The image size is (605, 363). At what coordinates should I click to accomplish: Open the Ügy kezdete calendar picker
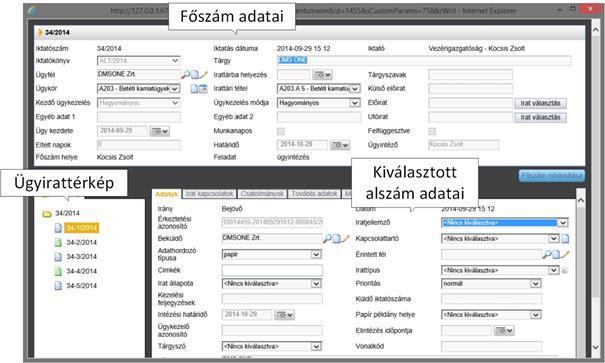pos(159,132)
